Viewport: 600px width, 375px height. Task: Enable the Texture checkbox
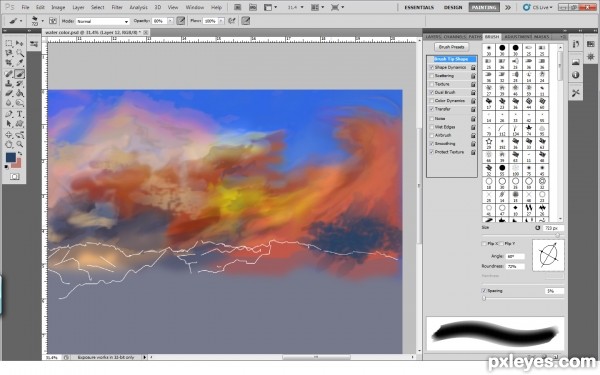pyautogui.click(x=432, y=84)
